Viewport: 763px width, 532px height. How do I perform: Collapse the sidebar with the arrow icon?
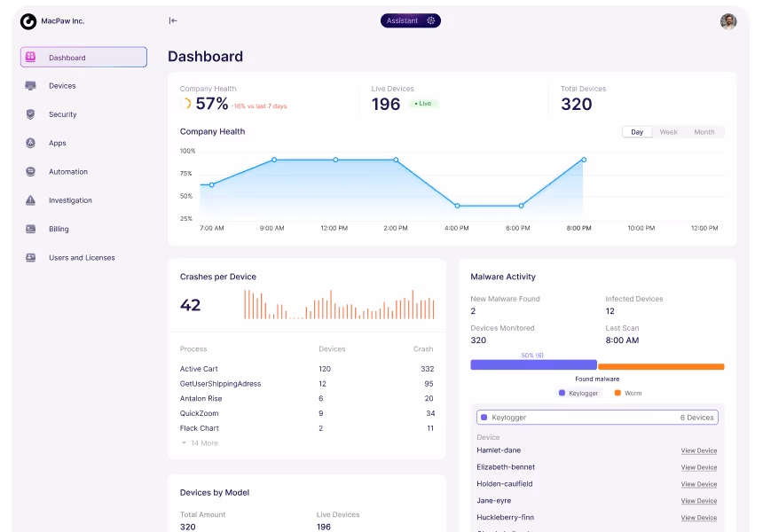point(173,20)
